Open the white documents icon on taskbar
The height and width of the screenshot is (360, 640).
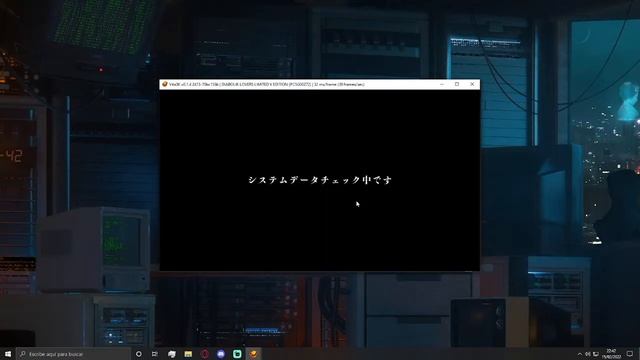coord(172,354)
